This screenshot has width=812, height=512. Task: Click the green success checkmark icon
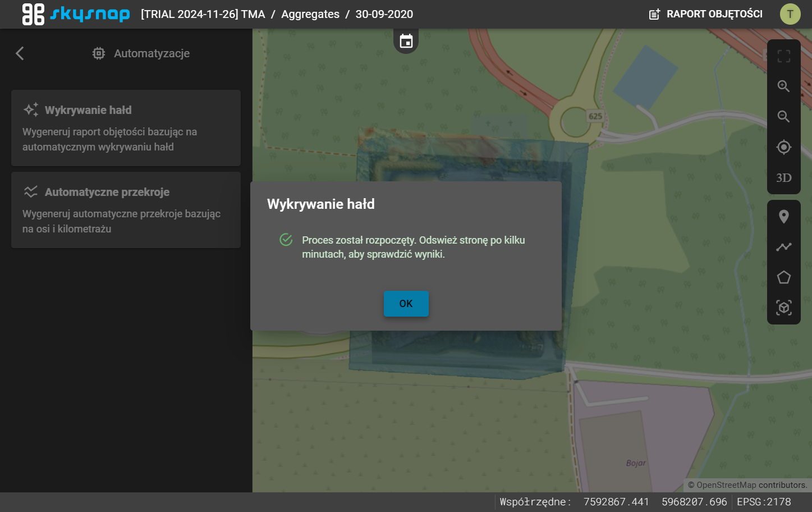[286, 240]
